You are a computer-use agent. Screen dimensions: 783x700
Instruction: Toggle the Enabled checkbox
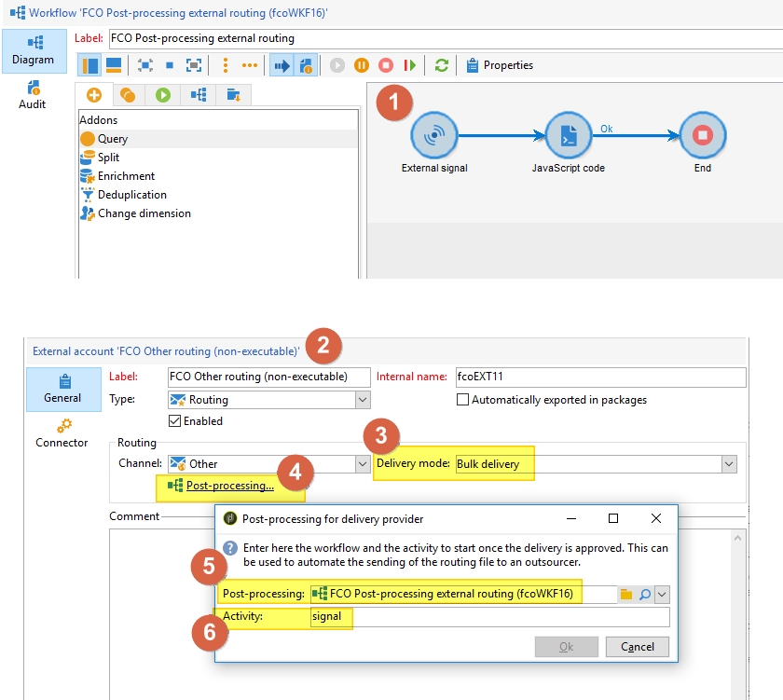(174, 420)
